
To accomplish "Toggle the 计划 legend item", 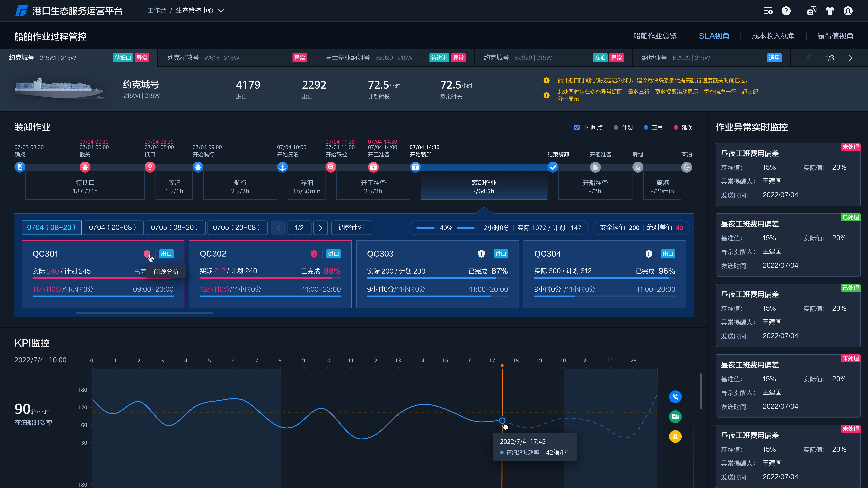I will [623, 128].
